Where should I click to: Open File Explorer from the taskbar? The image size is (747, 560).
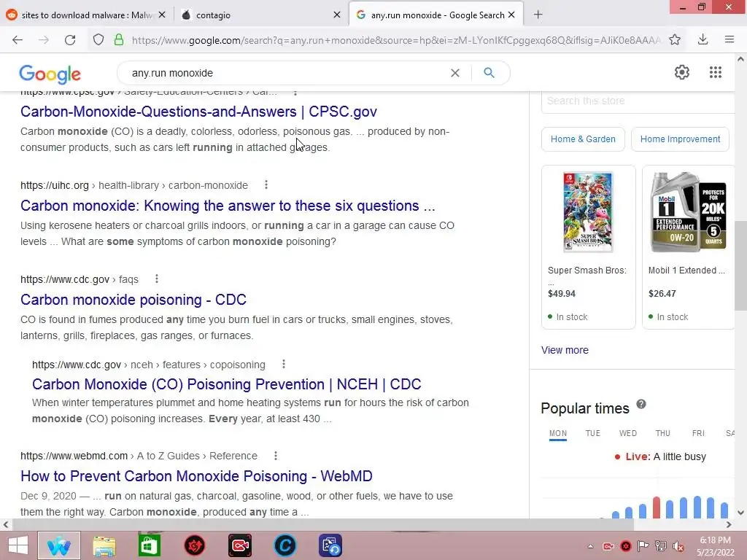coord(104,545)
